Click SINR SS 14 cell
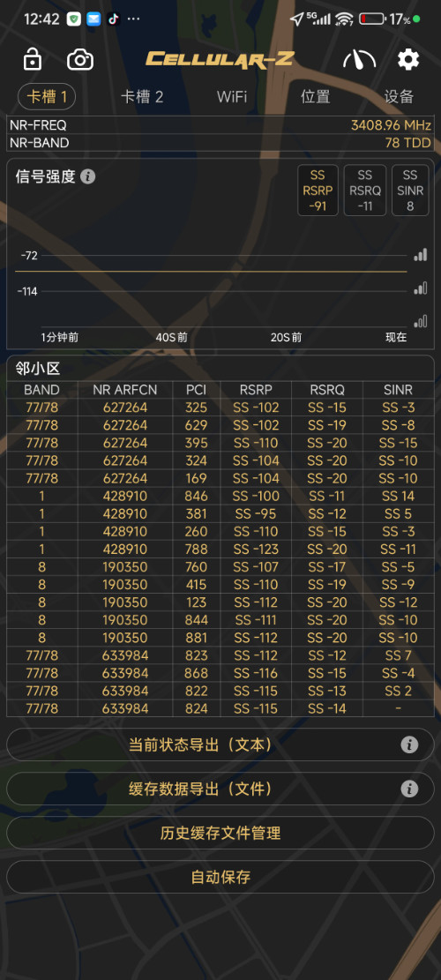 (399, 497)
